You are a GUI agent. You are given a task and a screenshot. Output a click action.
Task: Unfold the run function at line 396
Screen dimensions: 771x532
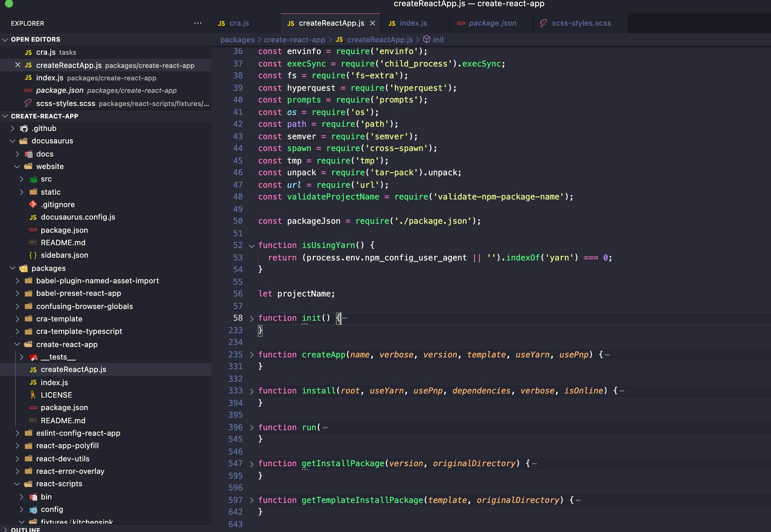point(252,427)
